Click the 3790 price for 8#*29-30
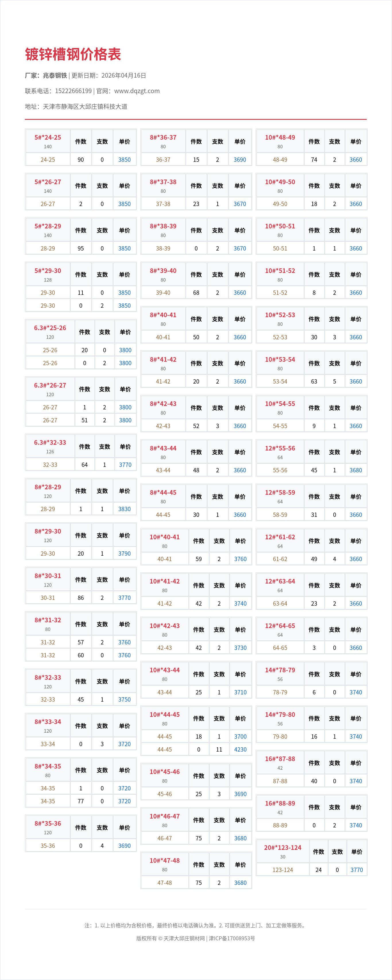Screen dimensions: 392x980 (124, 554)
